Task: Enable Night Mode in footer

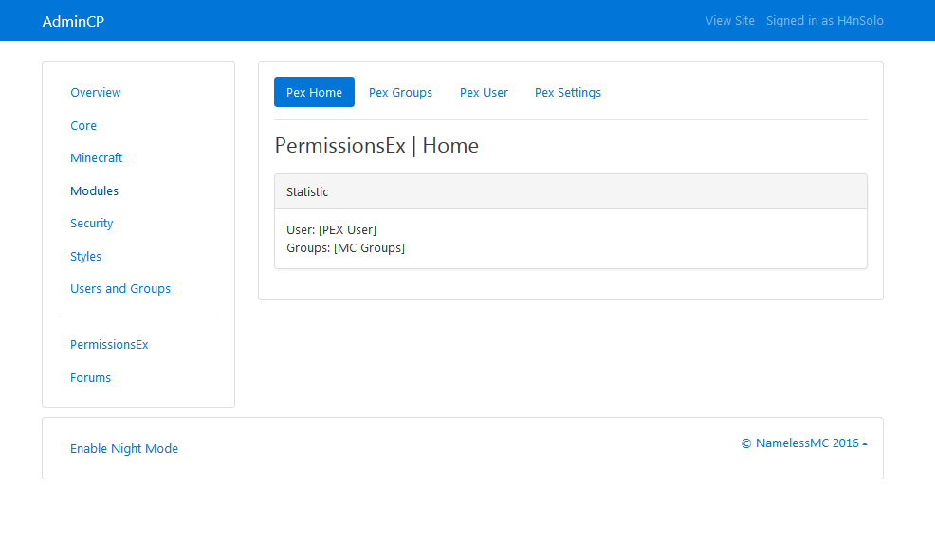Action: [x=124, y=449]
